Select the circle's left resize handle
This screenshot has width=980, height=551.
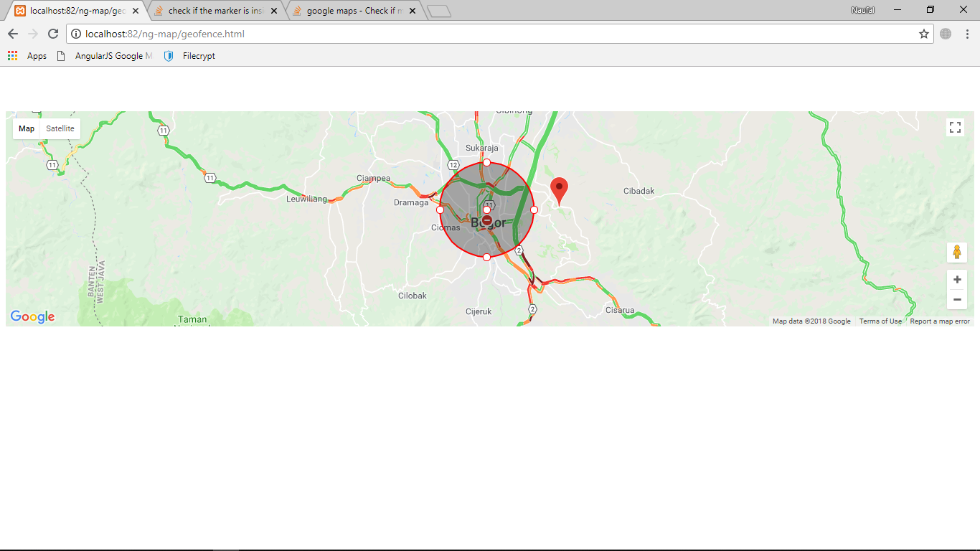pyautogui.click(x=440, y=209)
